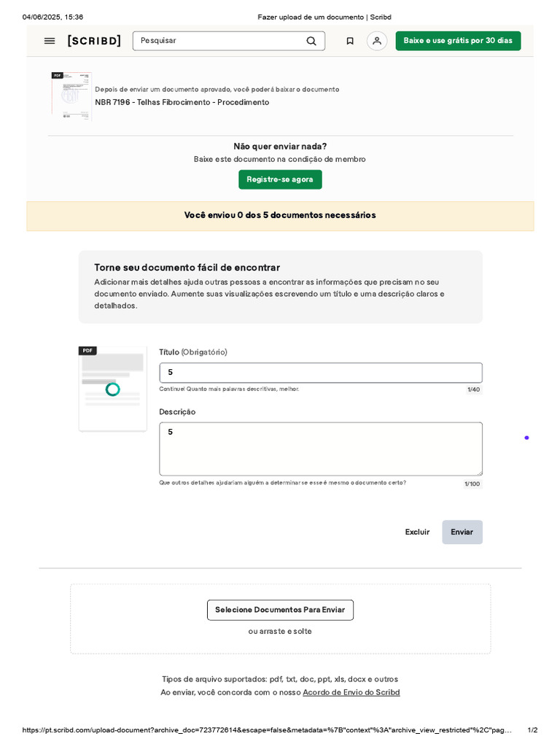Click the NBR 7196 document thumbnail
The image size is (560, 747).
tap(71, 96)
